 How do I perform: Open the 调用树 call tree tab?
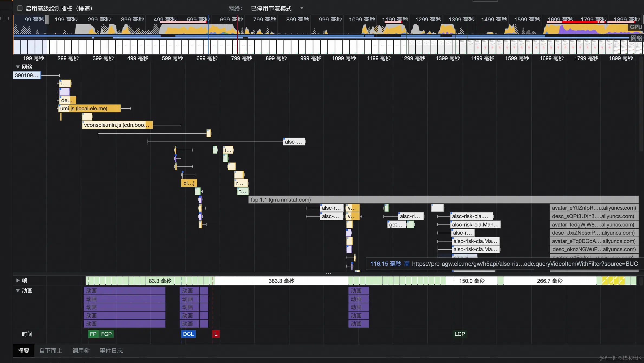(81, 351)
